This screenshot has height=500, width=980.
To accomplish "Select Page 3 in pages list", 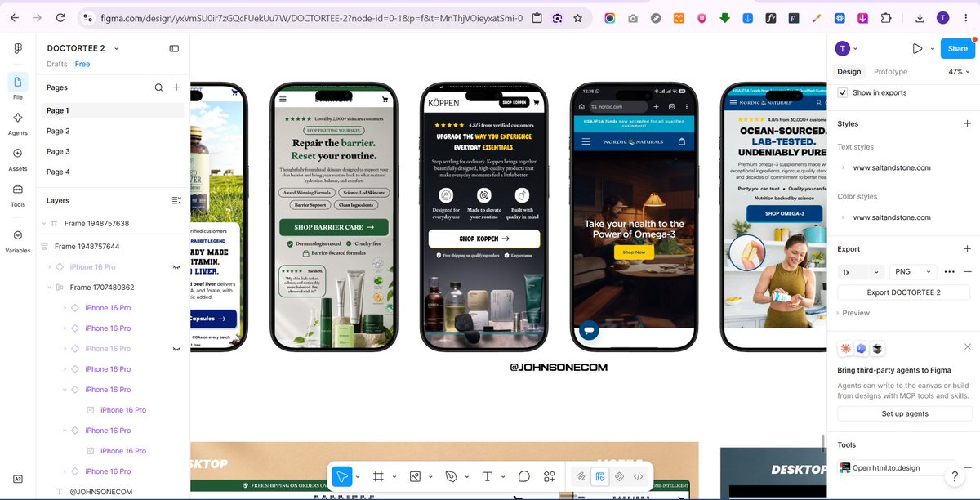I will tap(112, 151).
